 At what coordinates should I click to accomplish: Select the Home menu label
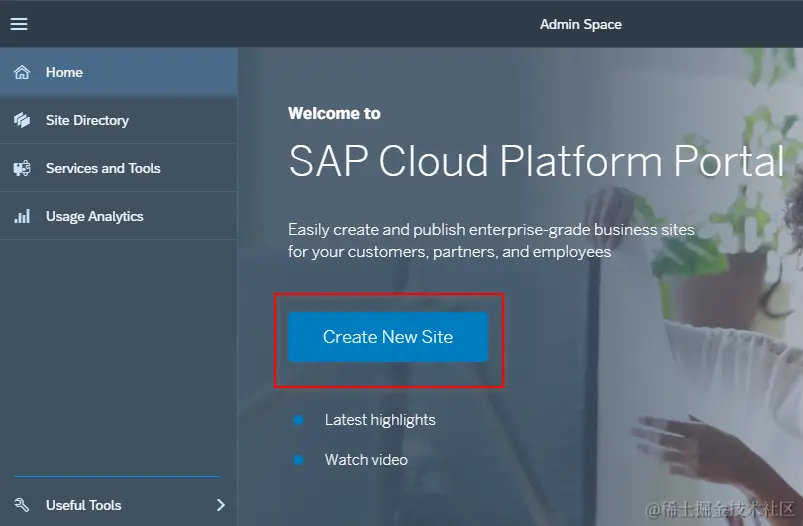pyautogui.click(x=64, y=72)
